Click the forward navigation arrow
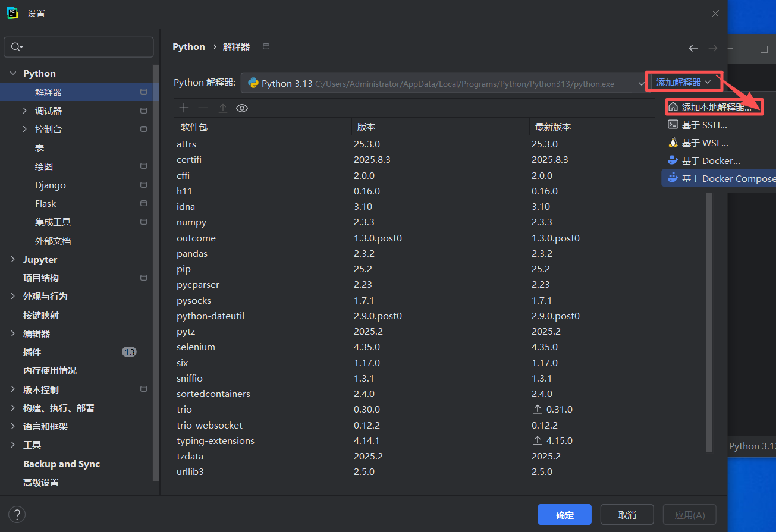The width and height of the screenshot is (776, 532). point(712,48)
